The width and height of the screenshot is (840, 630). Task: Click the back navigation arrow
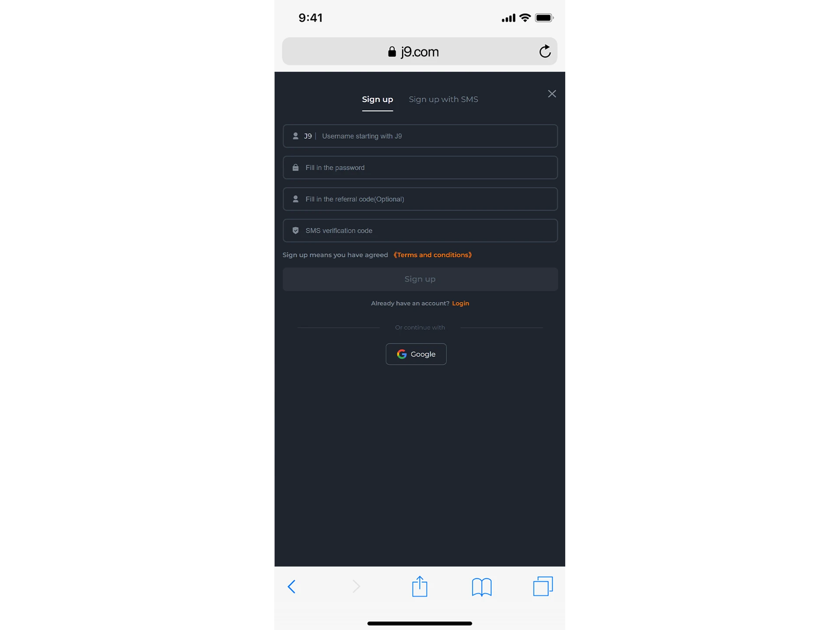(292, 586)
